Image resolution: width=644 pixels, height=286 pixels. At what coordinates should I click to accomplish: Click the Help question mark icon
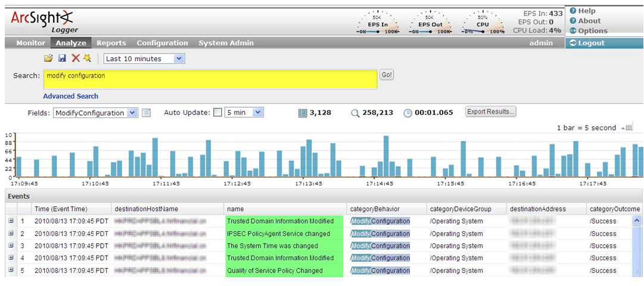(573, 11)
